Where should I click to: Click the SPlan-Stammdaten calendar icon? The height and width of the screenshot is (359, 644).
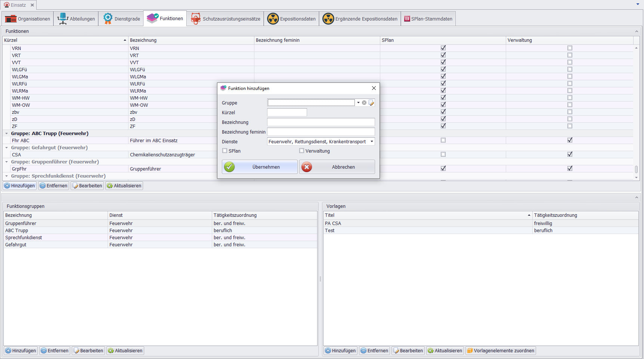407,19
